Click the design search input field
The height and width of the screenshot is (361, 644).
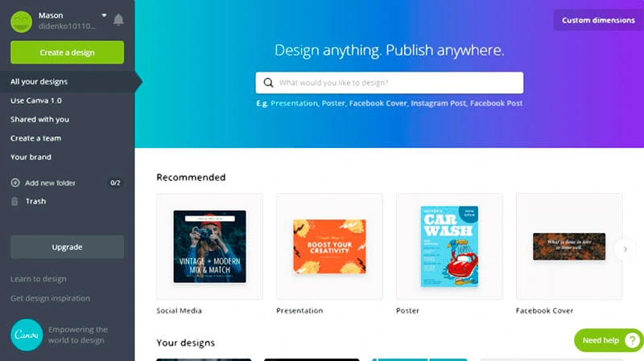tap(390, 83)
